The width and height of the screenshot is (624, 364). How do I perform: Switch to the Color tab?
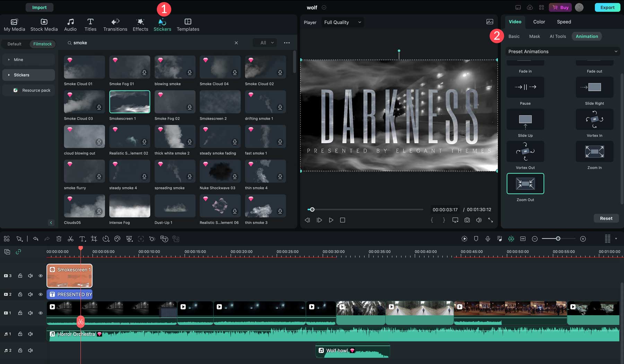[x=539, y=22]
